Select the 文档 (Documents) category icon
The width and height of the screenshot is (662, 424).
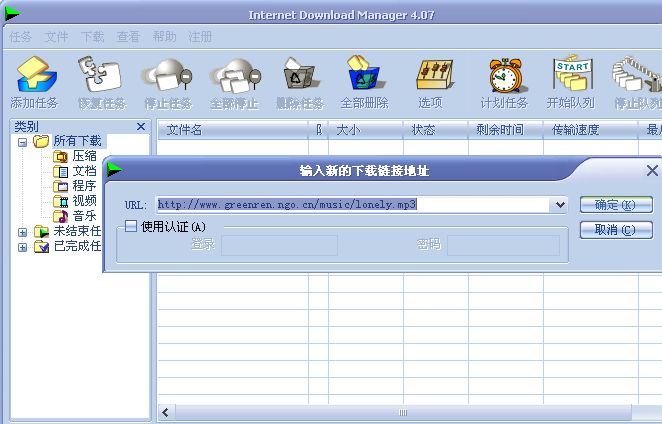coord(60,171)
